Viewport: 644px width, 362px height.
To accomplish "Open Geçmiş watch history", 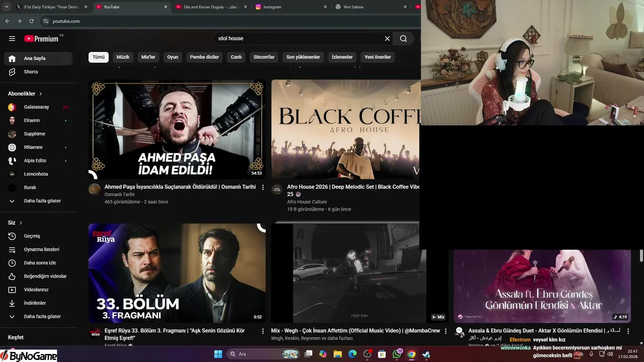I will click(x=38, y=236).
